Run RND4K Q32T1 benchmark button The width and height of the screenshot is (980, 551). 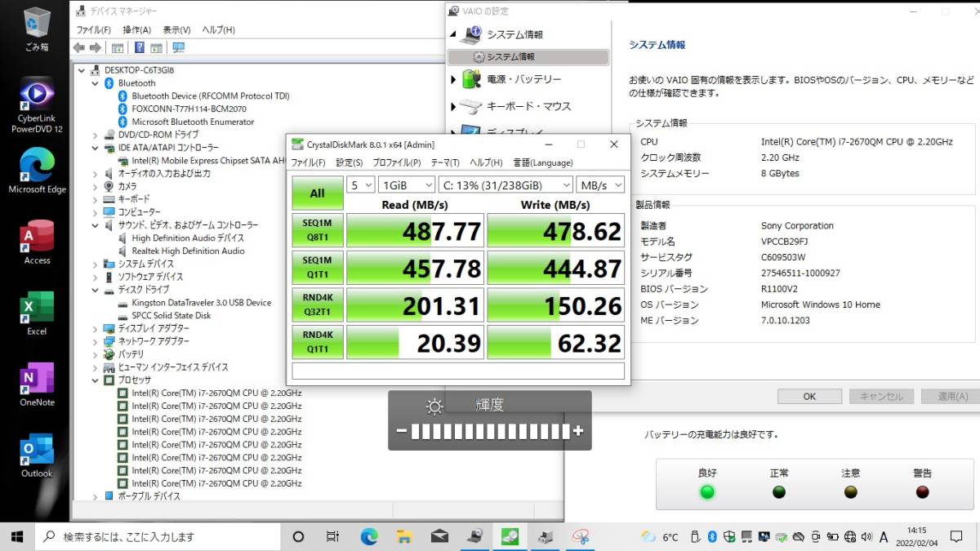click(x=317, y=304)
